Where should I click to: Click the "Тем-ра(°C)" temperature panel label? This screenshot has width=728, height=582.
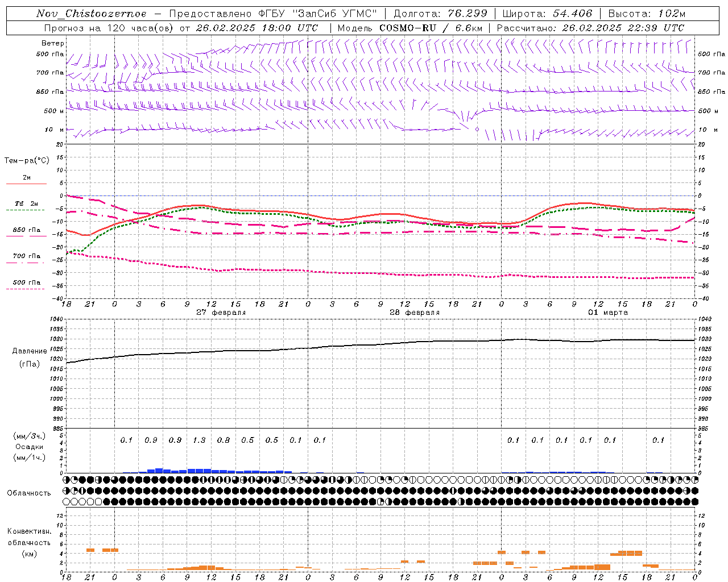click(27, 161)
